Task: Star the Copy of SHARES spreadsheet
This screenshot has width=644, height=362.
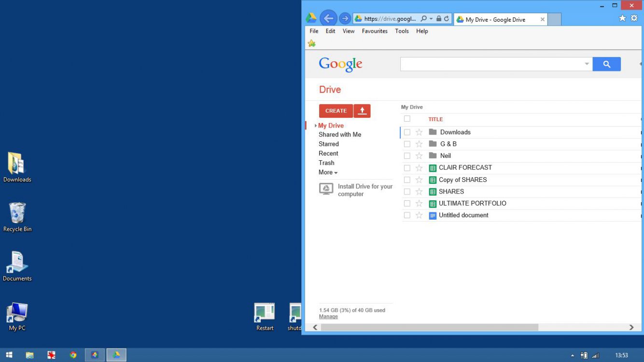Action: coord(419,180)
